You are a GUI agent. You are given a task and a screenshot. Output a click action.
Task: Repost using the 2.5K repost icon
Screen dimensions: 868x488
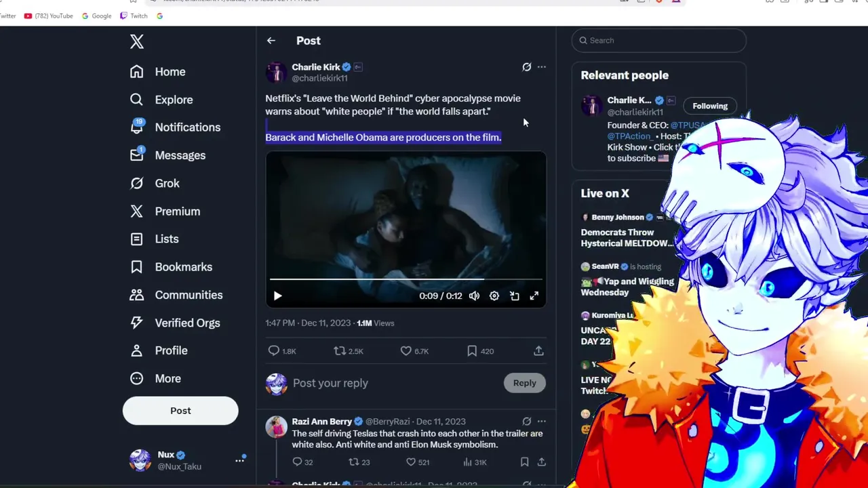(340, 351)
